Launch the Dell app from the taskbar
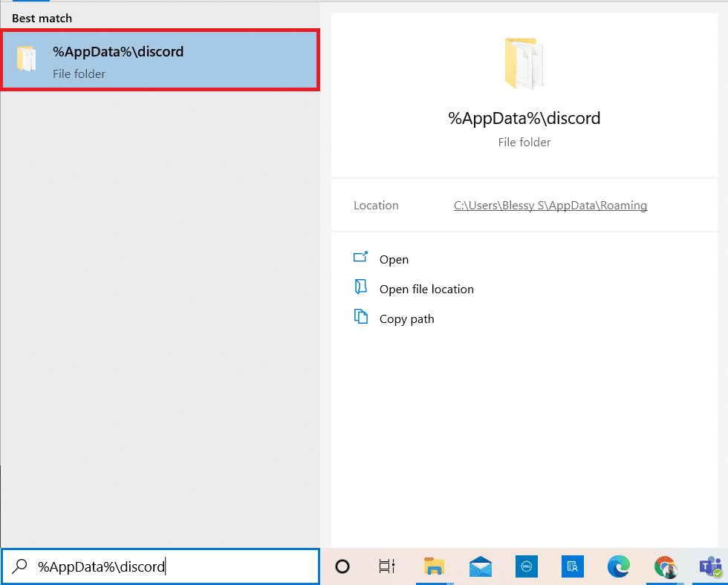 pyautogui.click(x=526, y=566)
